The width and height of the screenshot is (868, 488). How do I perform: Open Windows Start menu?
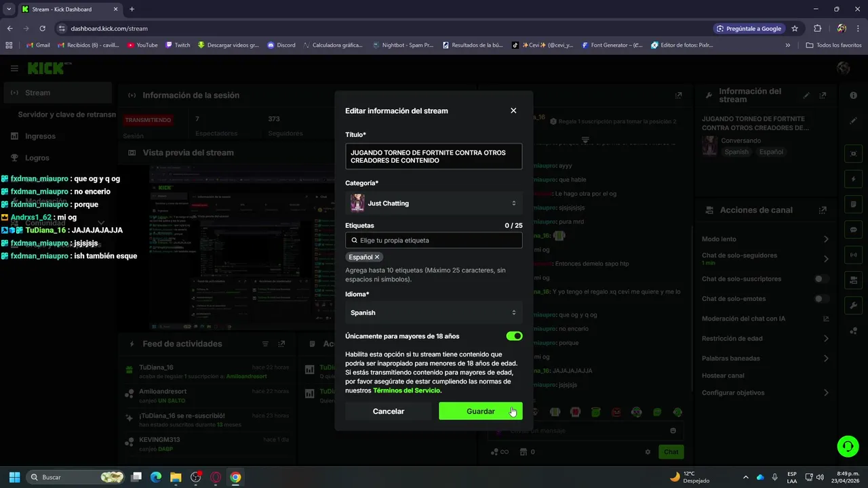pyautogui.click(x=14, y=477)
